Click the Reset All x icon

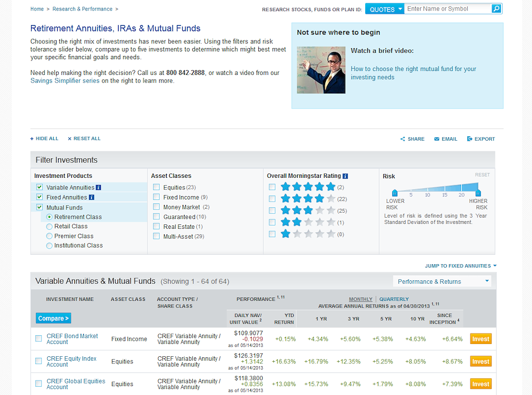click(70, 138)
